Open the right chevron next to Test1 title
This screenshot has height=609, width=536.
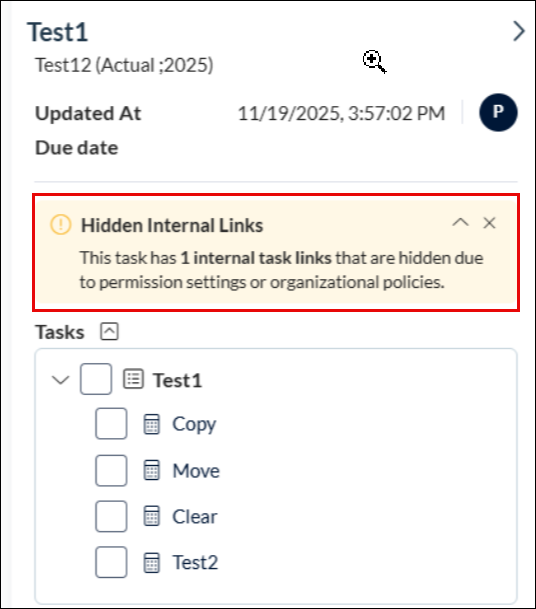519,31
